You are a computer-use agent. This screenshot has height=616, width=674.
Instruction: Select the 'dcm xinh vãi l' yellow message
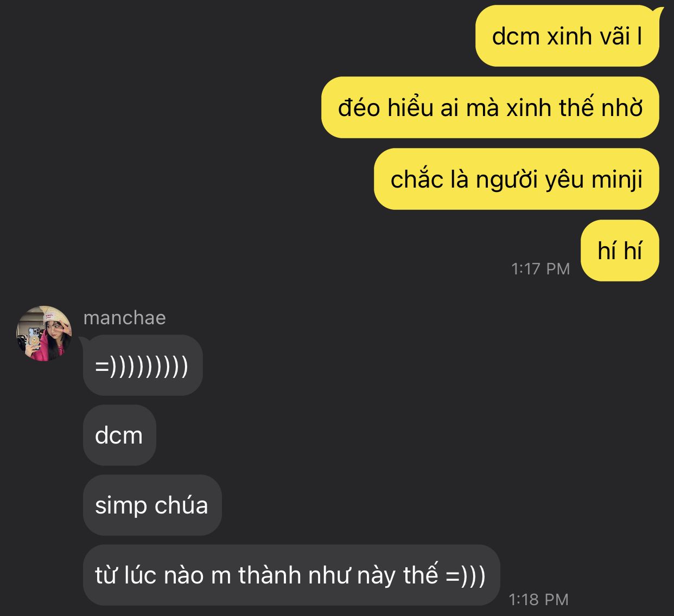(x=567, y=36)
